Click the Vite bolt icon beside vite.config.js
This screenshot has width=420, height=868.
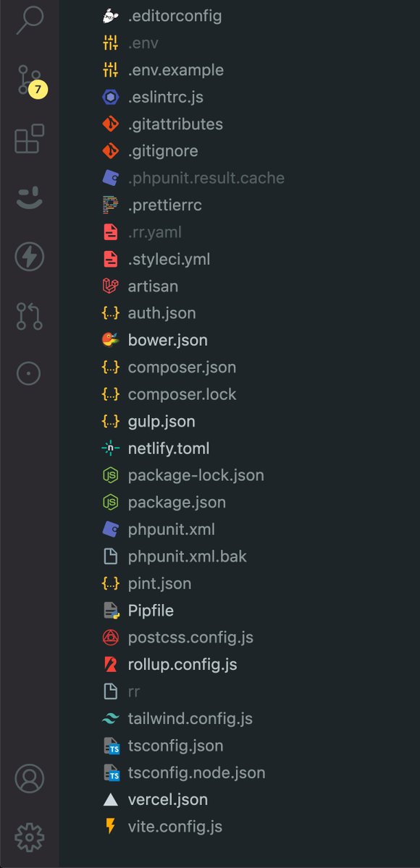(110, 827)
